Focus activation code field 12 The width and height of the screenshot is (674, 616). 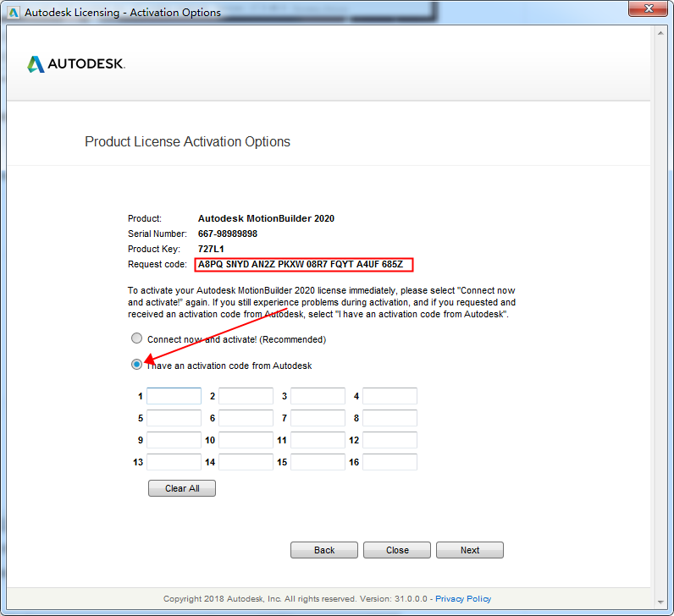[389, 440]
